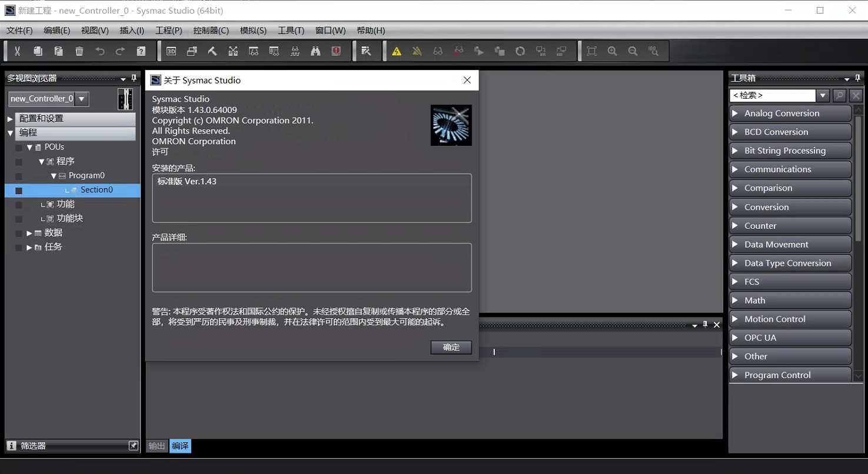This screenshot has height=474, width=868.
Task: Click Transfer to Controller icon
Action: coord(541,51)
